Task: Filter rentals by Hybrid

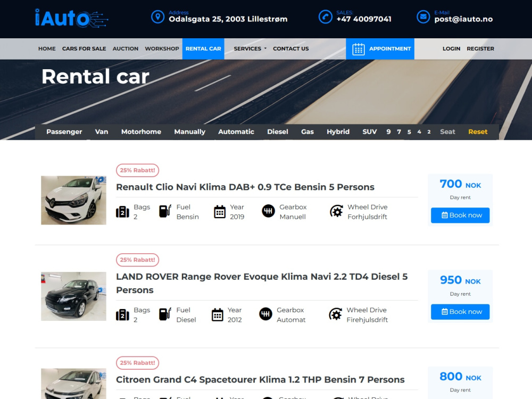Action: coord(338,131)
